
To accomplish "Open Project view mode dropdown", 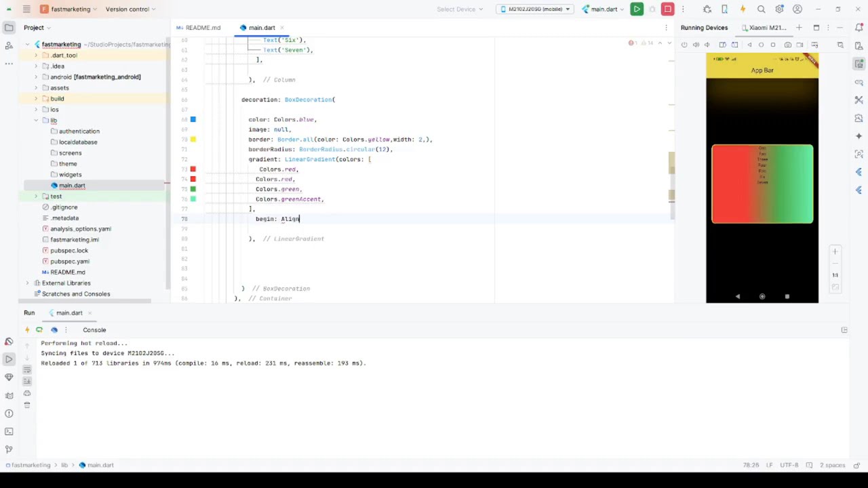I will point(38,28).
